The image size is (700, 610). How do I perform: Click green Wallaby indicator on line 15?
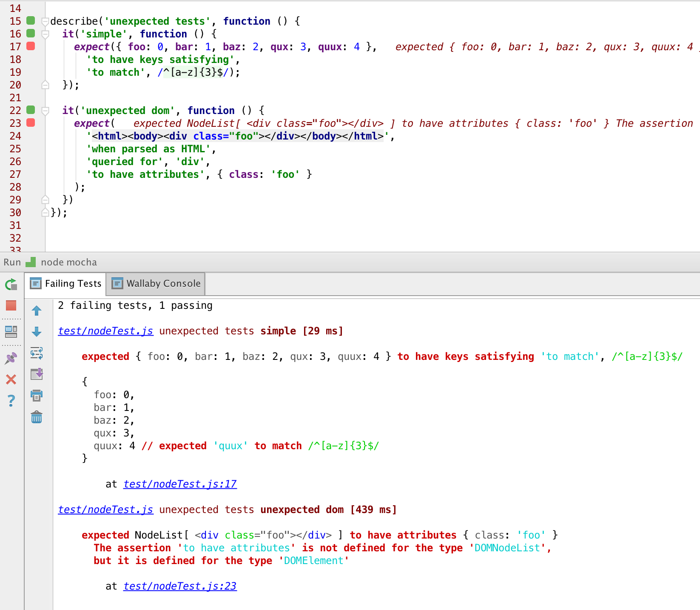31,20
